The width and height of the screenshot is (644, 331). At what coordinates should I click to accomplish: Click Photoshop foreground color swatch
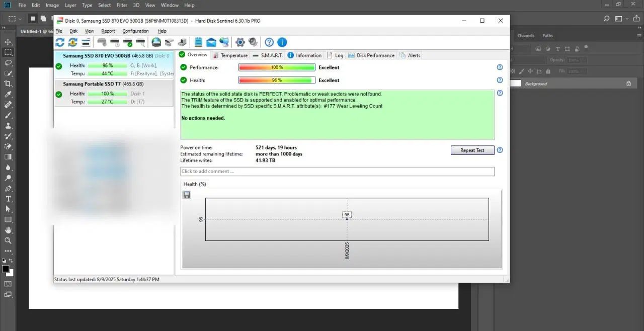[x=6, y=269]
